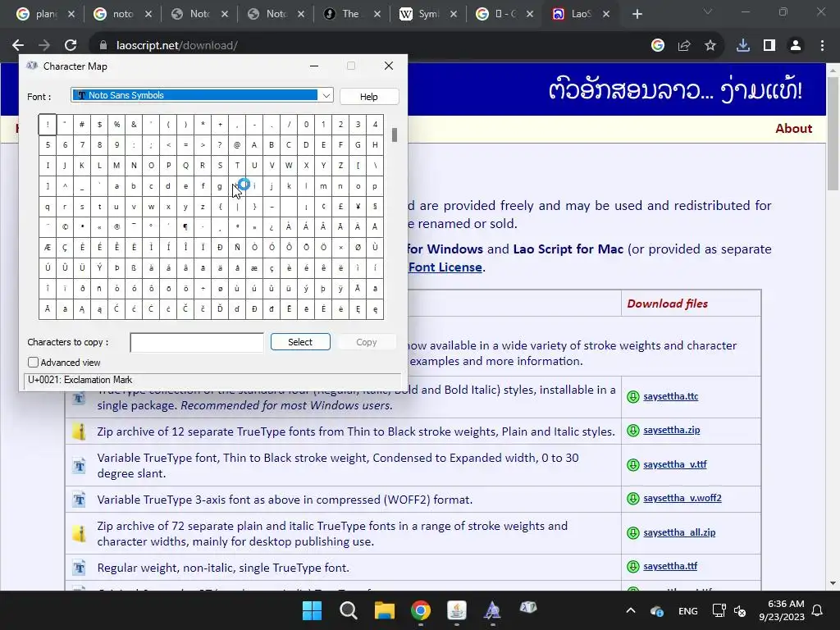Select the & ampersand character cell
Viewport: 840px width, 630px height.
[x=134, y=125]
